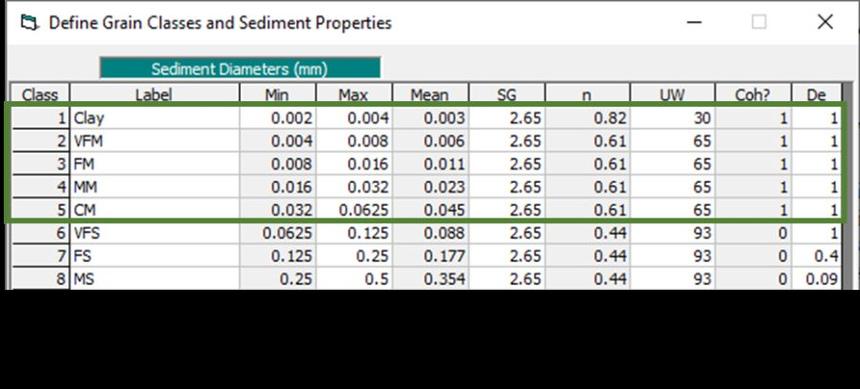Select row header for class 1
The width and height of the screenshot is (860, 389).
point(40,118)
